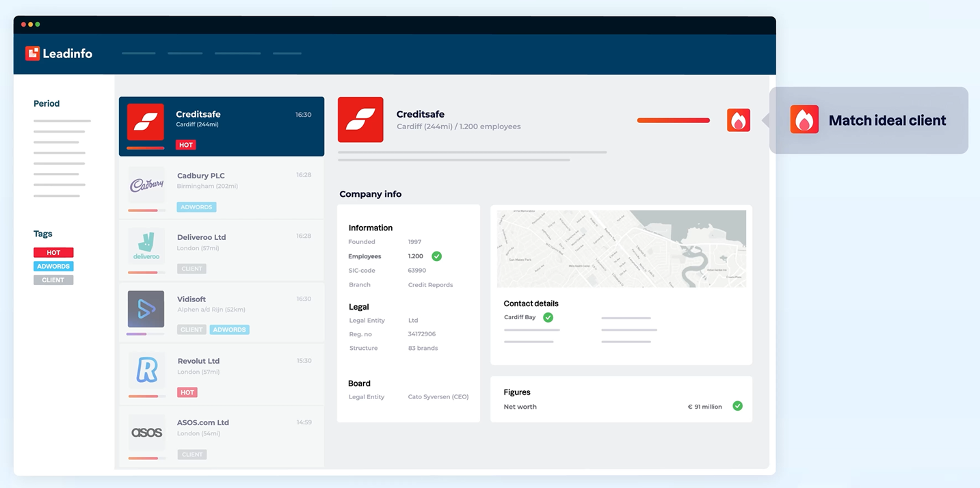Select the Revolut R logo

(146, 370)
